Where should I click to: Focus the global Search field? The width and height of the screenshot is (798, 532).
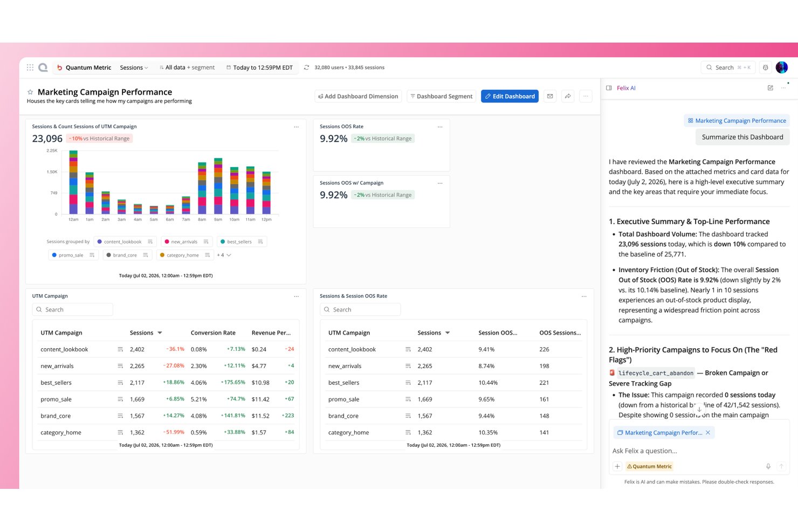[728, 67]
